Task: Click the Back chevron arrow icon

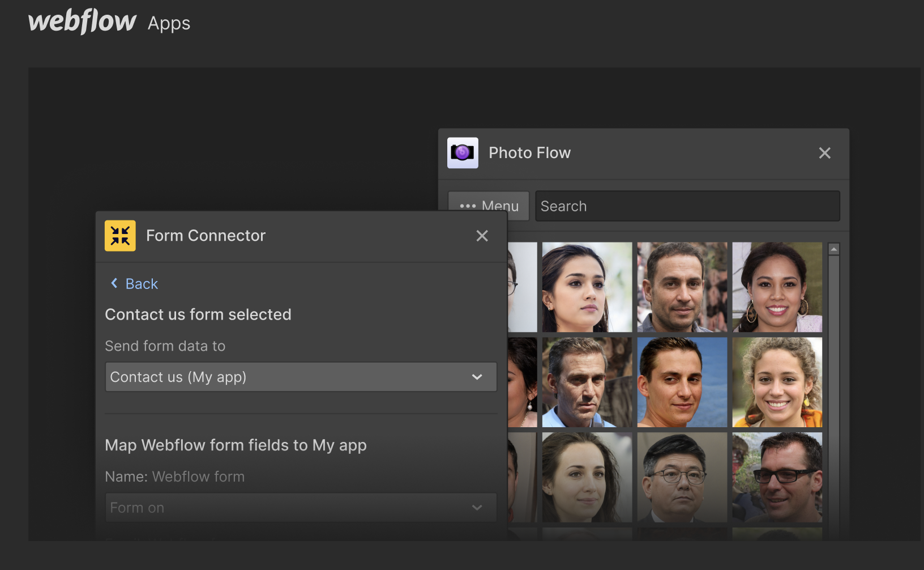Action: (114, 283)
